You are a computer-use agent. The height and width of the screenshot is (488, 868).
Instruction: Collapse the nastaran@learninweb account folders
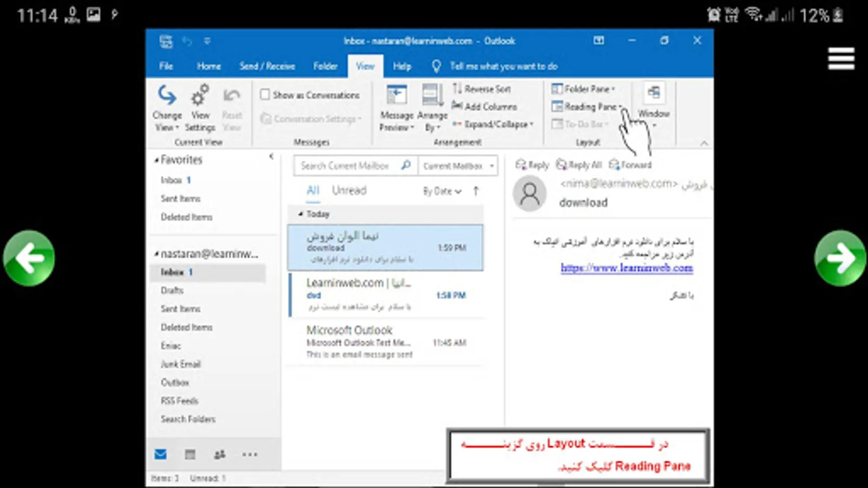156,254
